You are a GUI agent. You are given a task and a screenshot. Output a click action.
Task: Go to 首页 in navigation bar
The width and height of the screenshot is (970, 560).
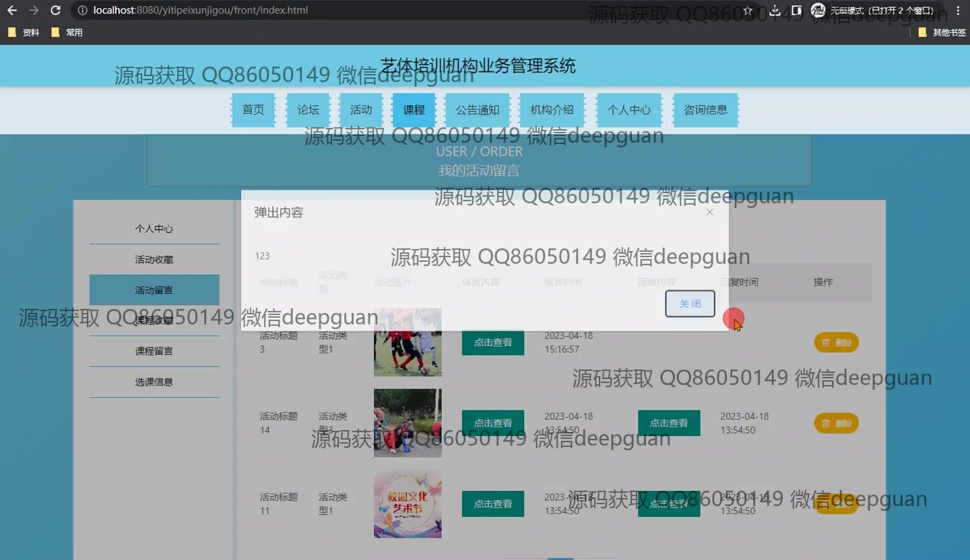coord(253,110)
